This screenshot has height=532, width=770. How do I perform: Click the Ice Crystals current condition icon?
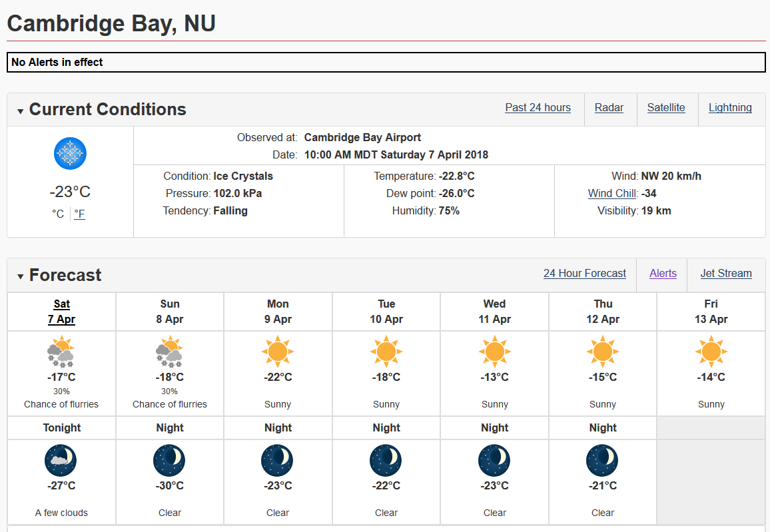70,154
